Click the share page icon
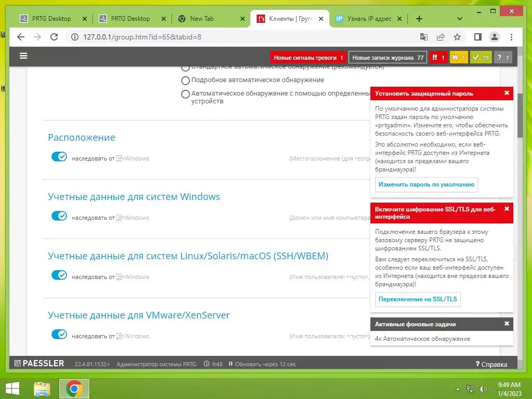This screenshot has height=399, width=532. [441, 37]
